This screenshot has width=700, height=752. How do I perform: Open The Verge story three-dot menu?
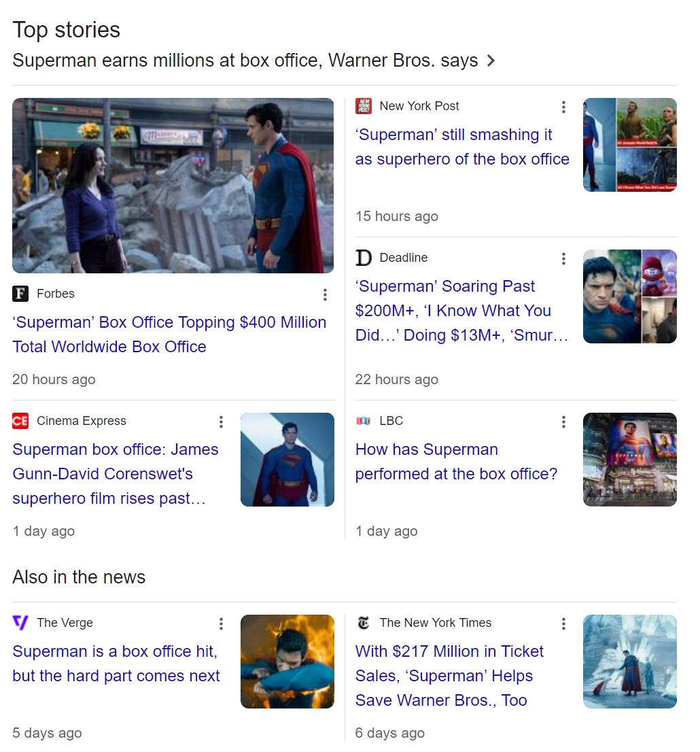tap(221, 623)
